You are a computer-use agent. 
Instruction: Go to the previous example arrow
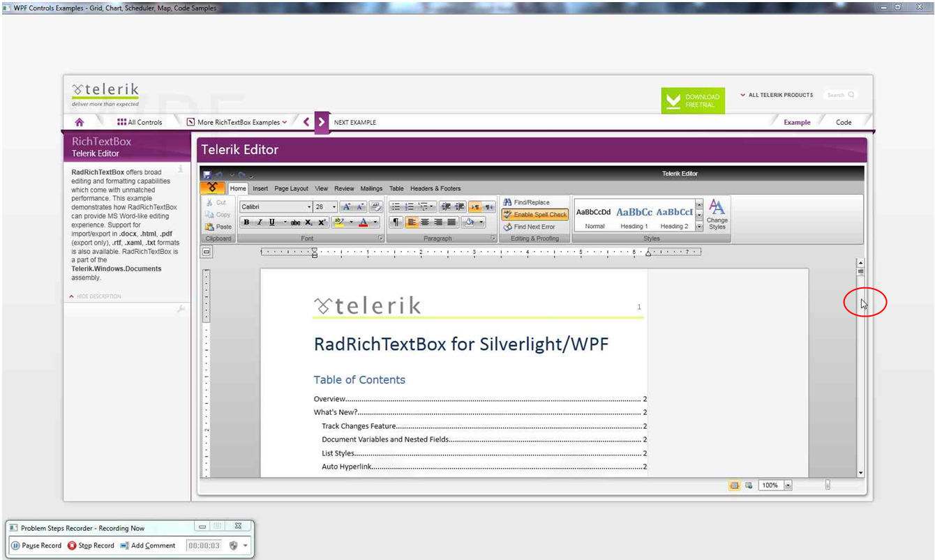pyautogui.click(x=306, y=122)
